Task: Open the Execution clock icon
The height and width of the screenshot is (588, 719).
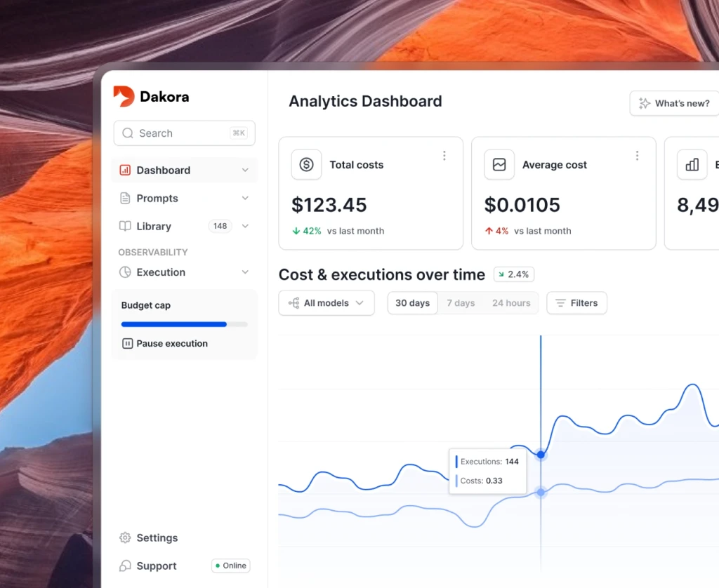Action: [x=125, y=272]
